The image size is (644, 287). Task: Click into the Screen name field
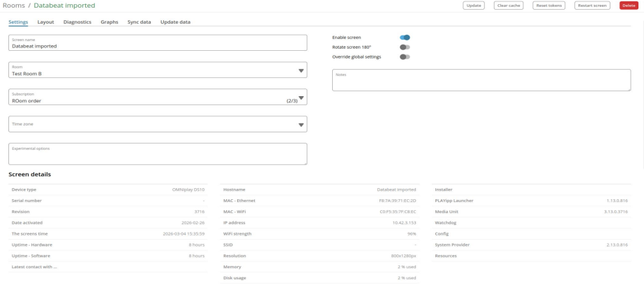click(157, 43)
